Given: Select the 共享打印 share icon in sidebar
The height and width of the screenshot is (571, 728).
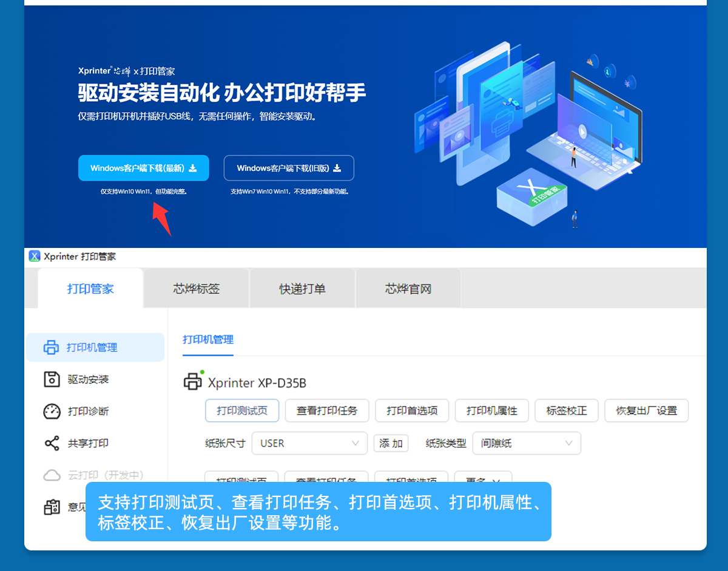Looking at the screenshot, I should coord(52,443).
